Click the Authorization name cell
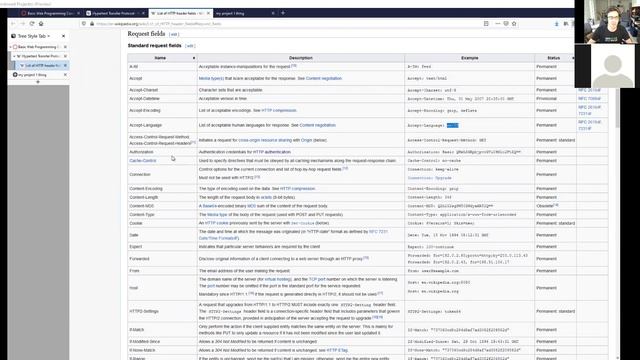Screen dimensions: 640x360 pyautogui.click(x=162, y=152)
